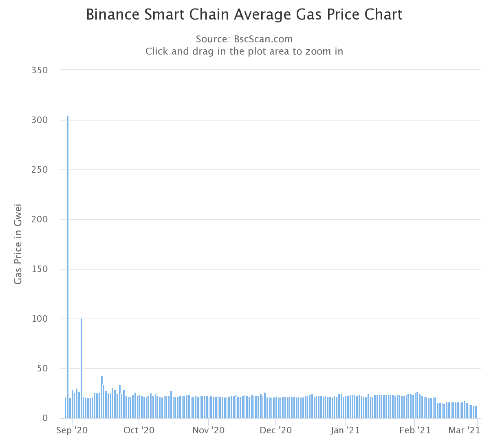
Task: Click the mid-September bar near 42 Gwei
Action: tap(102, 397)
